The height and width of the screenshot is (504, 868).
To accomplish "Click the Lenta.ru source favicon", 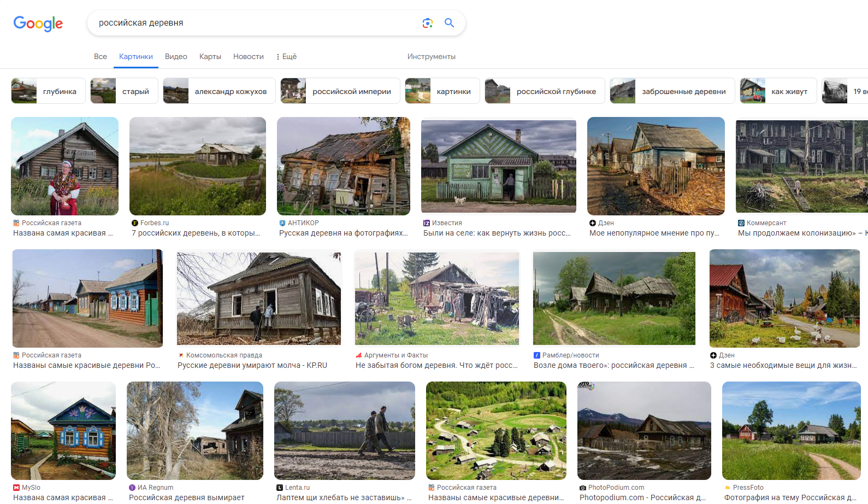I will pyautogui.click(x=280, y=488).
